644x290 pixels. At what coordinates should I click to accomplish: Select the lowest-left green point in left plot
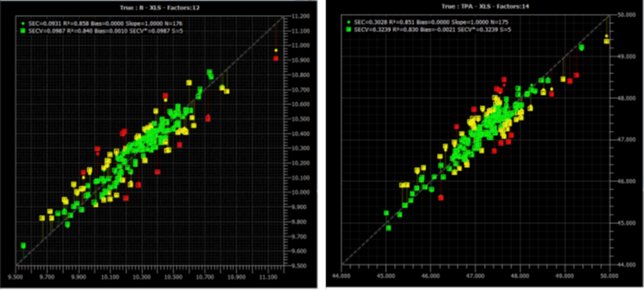tap(23, 245)
